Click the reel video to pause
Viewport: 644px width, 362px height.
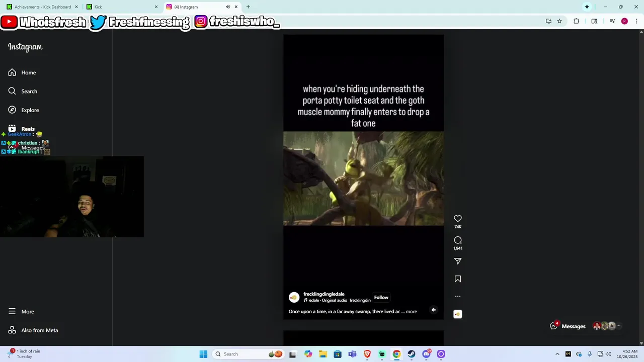363,178
